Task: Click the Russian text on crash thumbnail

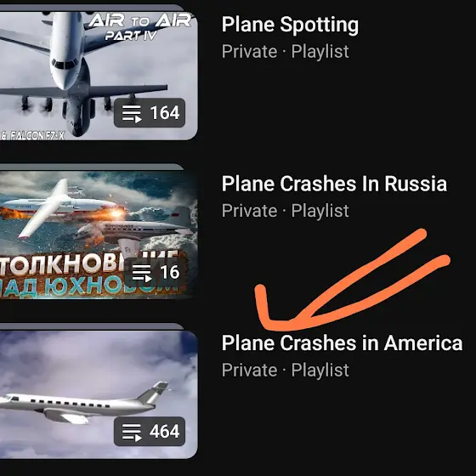Action: [x=88, y=273]
